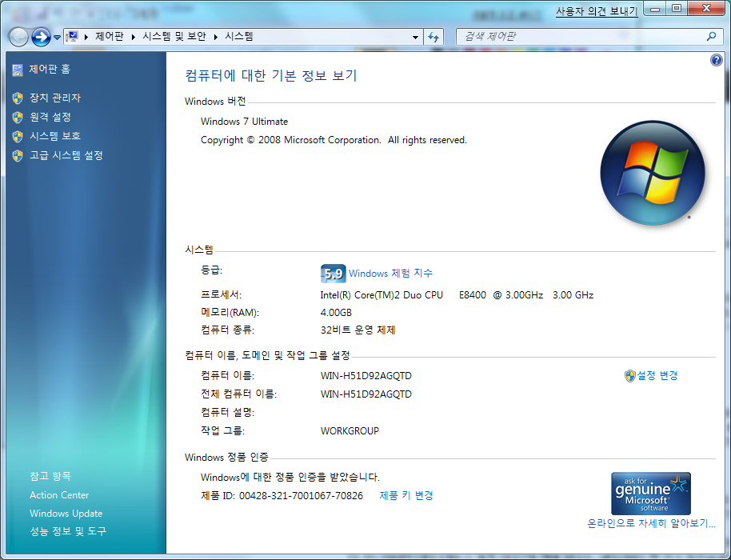Close the System window

[x=706, y=9]
